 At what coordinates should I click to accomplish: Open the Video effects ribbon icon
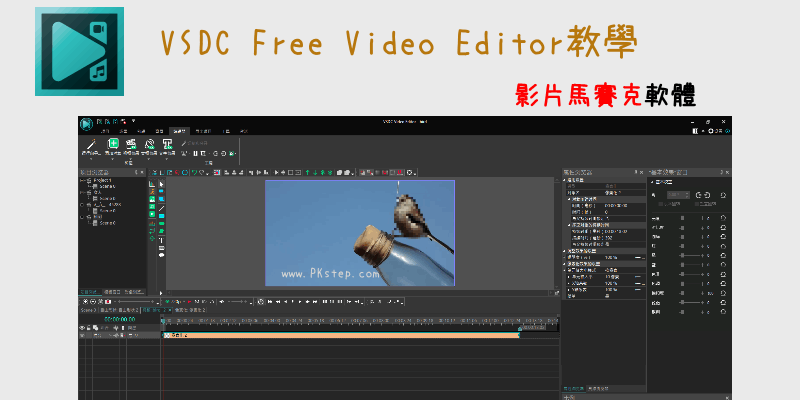pyautogui.click(x=132, y=144)
